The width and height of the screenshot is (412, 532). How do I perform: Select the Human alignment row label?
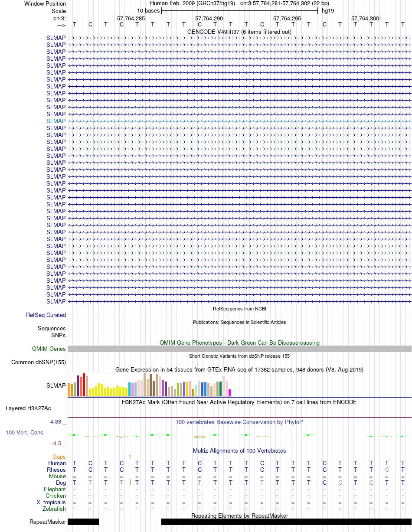(x=57, y=463)
